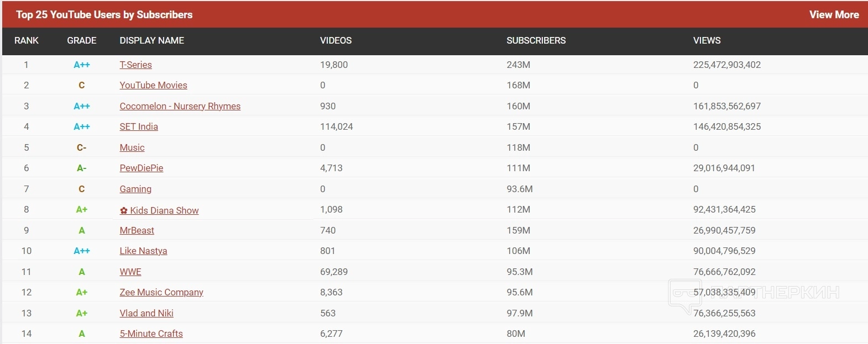Select the views value 161,853,562,697
The image size is (868, 344).
[x=727, y=106]
